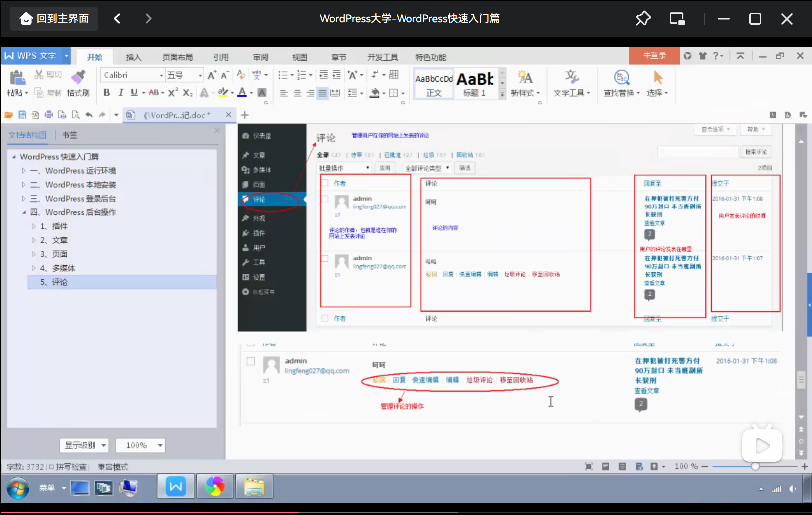The image size is (812, 515).
Task: Click the print icon in quick toolbar
Action: click(49, 115)
